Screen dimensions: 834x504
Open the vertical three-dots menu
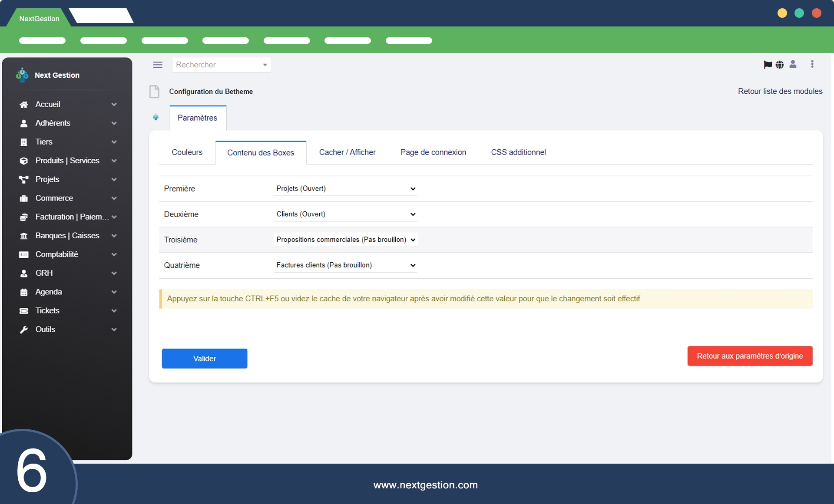point(812,64)
